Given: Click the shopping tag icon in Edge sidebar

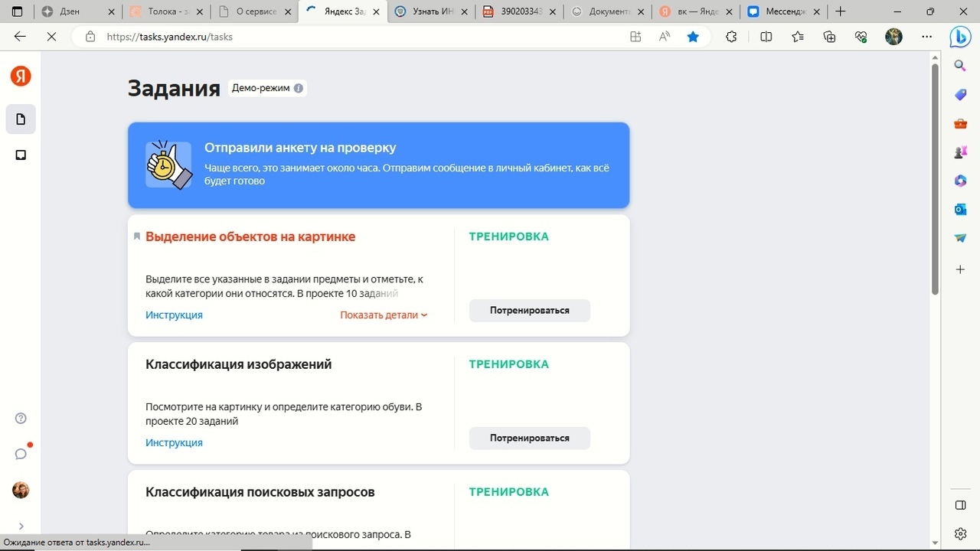Looking at the screenshot, I should click(959, 94).
